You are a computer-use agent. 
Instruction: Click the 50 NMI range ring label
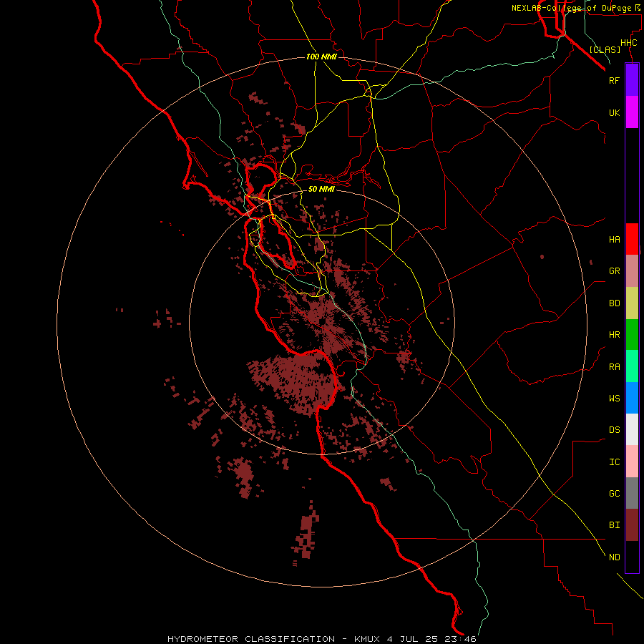(321, 189)
